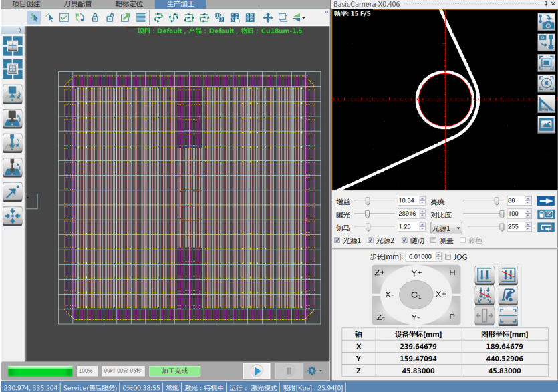
Task: Switch to the 靶标定位 tab
Action: point(129,4)
